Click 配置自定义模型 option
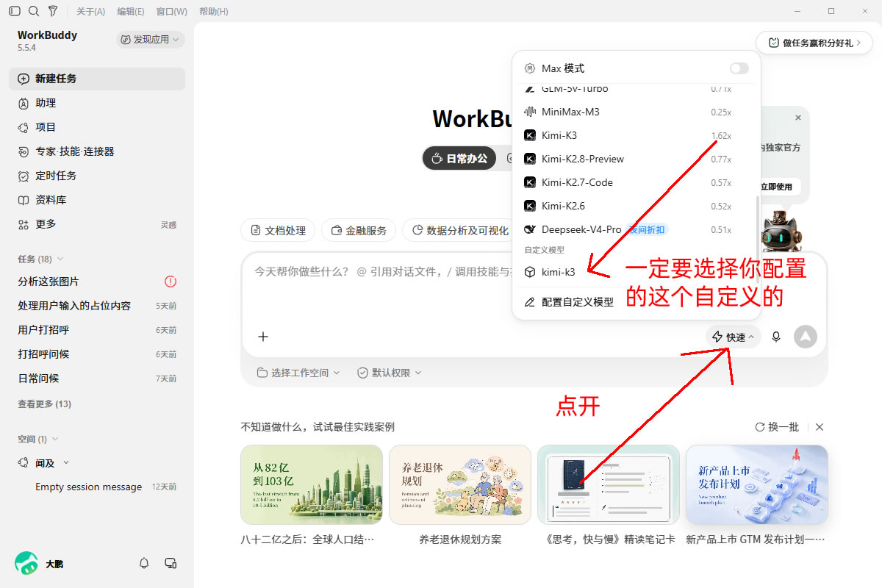The height and width of the screenshot is (588, 882). 637,302
